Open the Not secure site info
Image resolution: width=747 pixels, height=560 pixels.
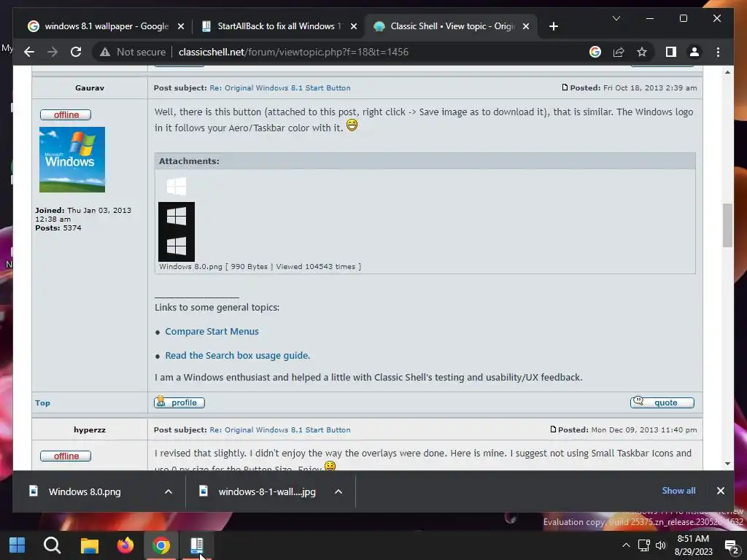coord(133,52)
